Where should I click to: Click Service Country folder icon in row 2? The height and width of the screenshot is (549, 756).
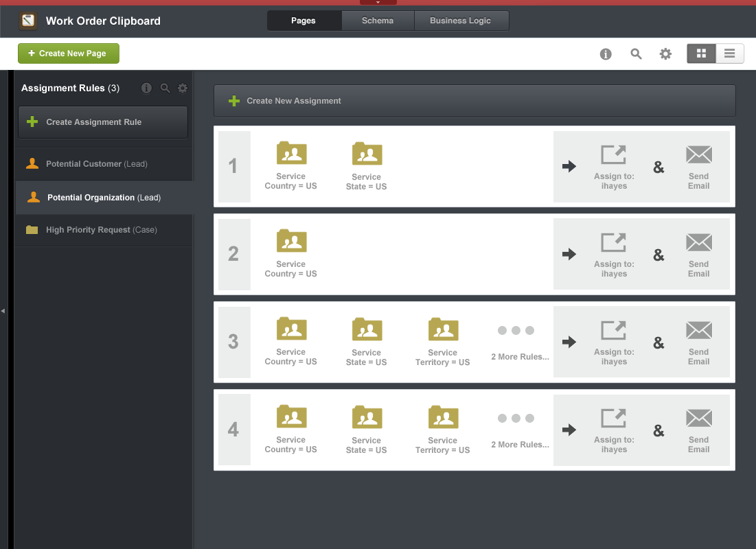pyautogui.click(x=291, y=241)
